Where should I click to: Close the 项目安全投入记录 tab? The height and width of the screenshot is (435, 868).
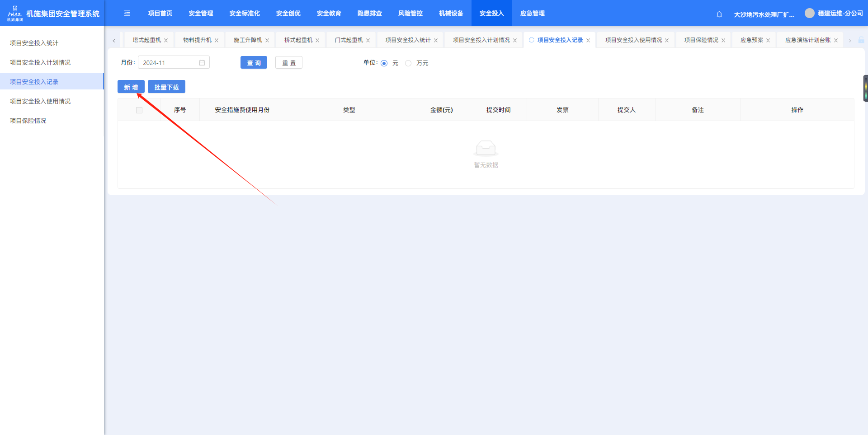(588, 41)
